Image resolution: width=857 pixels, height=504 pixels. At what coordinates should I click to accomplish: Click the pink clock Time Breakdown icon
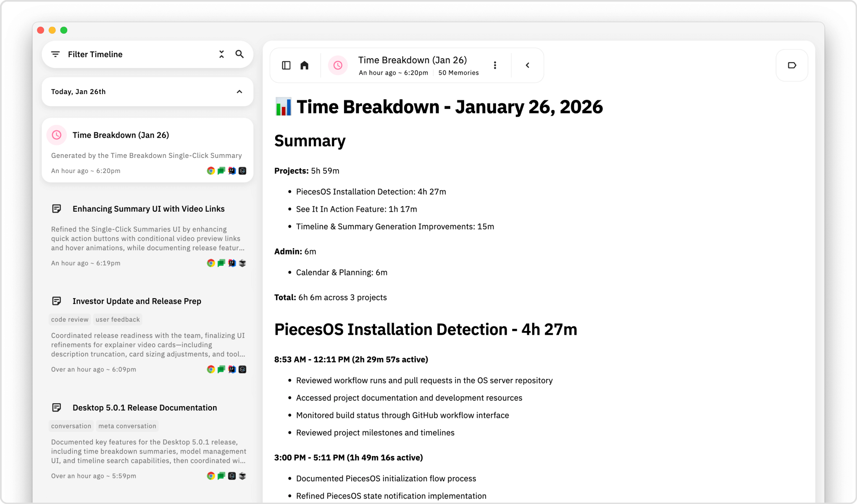tap(338, 65)
